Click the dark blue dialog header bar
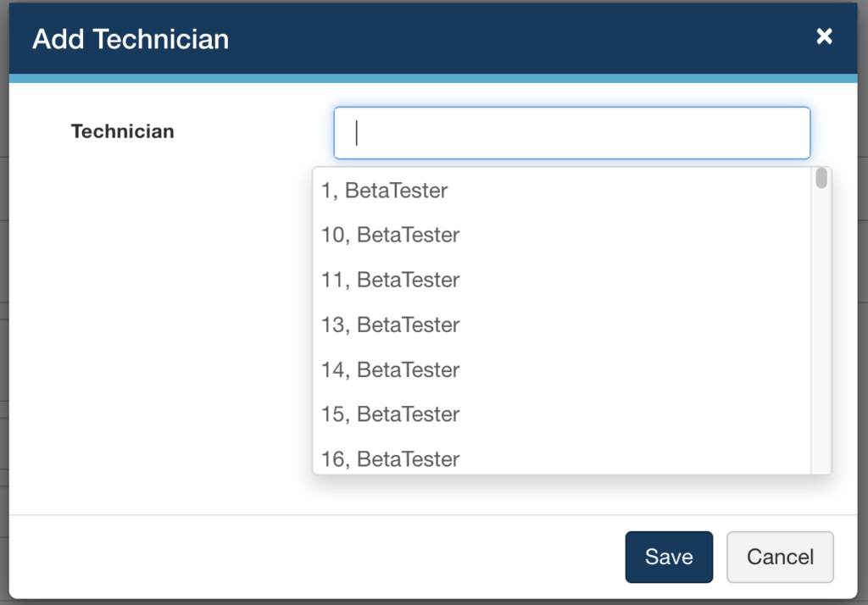868x605 pixels. click(509, 39)
